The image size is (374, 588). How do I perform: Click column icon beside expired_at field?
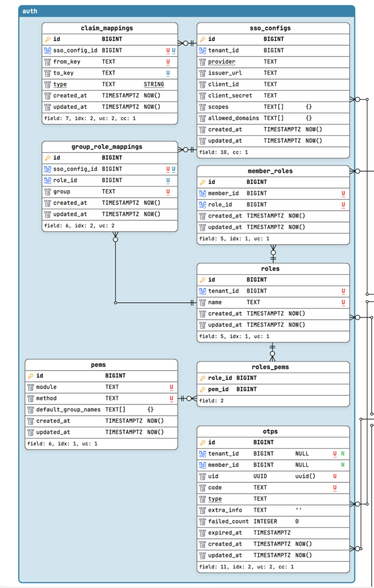(x=203, y=533)
